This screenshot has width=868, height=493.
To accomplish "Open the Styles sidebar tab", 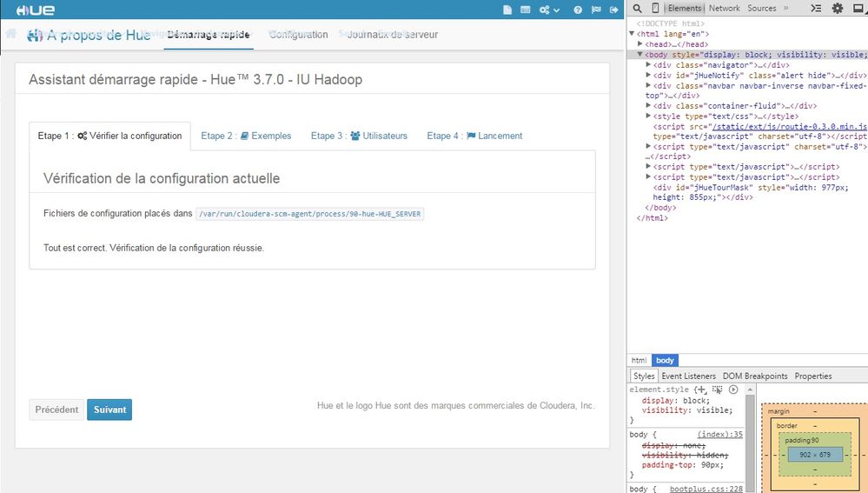I will (x=644, y=376).
